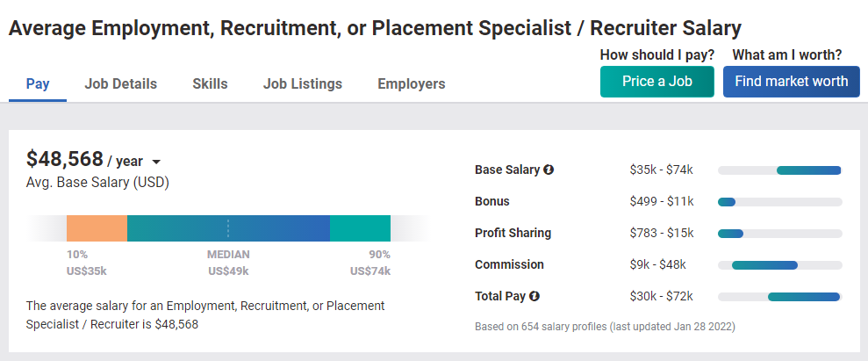Click the Base Salary range bar
The height and width of the screenshot is (361, 868).
pyautogui.click(x=780, y=170)
